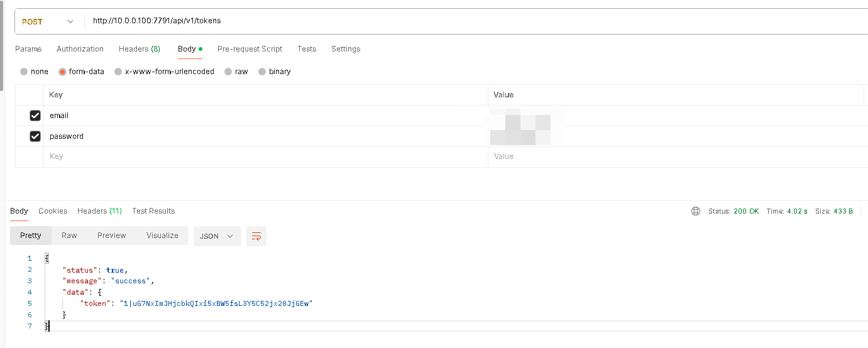Click the request URL field

point(440,21)
